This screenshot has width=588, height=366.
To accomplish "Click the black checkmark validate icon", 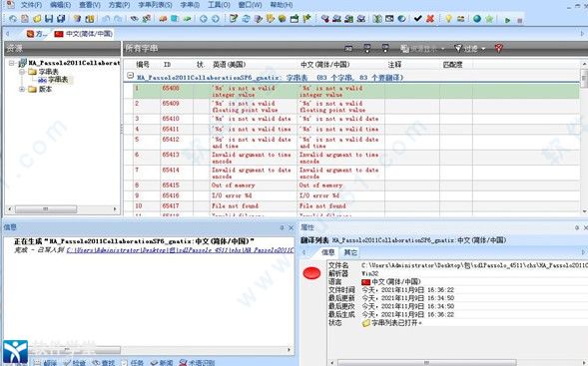I will [x=417, y=18].
